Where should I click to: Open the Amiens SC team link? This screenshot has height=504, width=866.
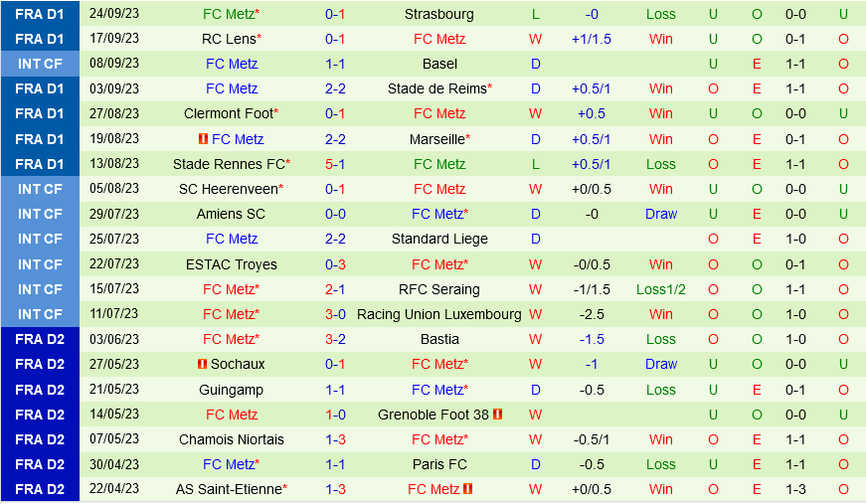click(x=232, y=214)
